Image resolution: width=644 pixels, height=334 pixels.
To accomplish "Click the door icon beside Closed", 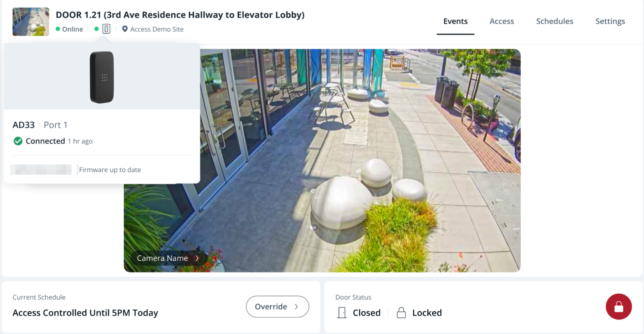I will pos(342,313).
